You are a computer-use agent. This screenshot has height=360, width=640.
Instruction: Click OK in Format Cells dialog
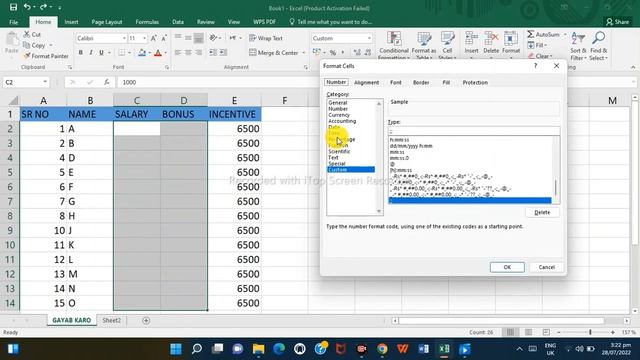coord(507,267)
